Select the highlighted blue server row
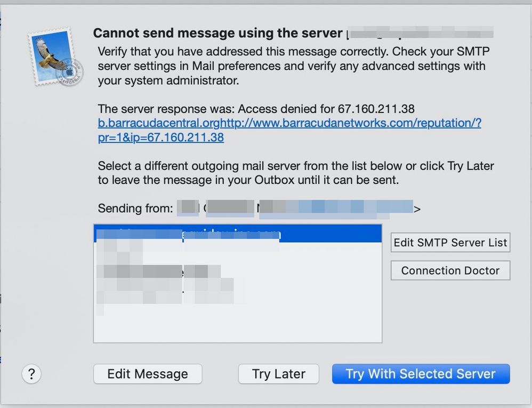The height and width of the screenshot is (408, 532). 237,234
